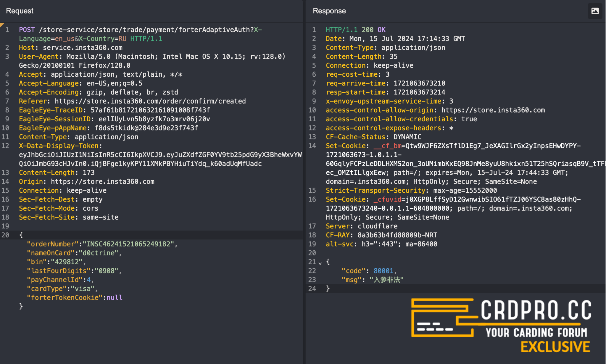Click the payChannelId value 4
The image size is (606, 364).
[x=88, y=280]
